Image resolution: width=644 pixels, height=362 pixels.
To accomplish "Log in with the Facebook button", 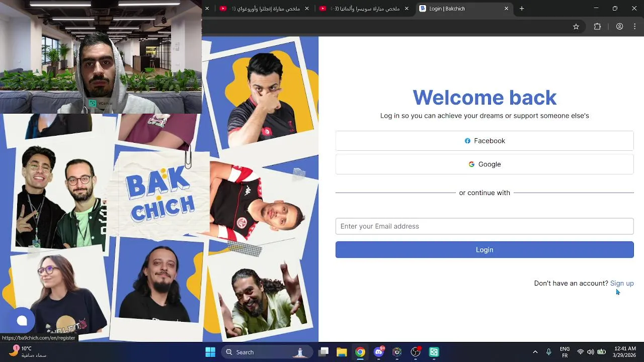I will click(485, 141).
